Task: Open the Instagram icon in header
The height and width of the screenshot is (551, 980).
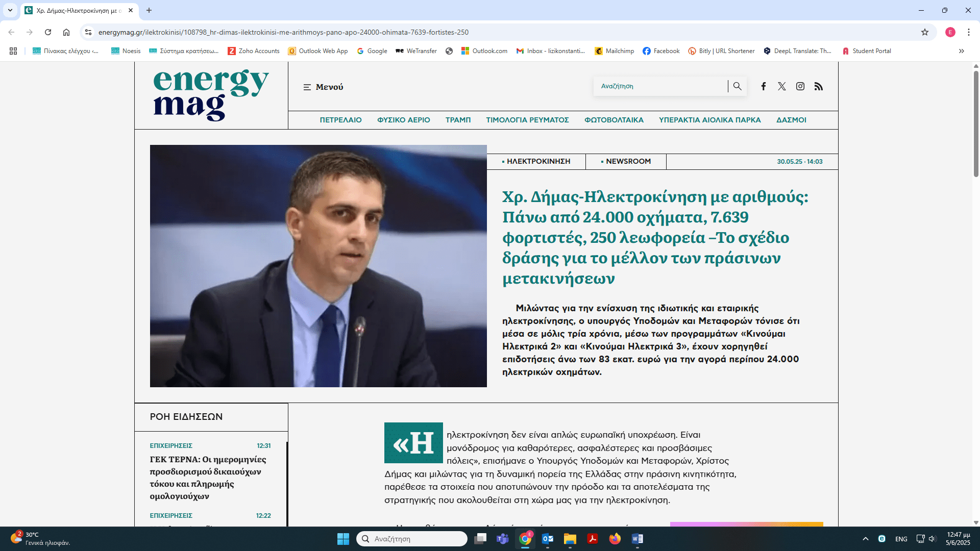Action: pyautogui.click(x=800, y=86)
